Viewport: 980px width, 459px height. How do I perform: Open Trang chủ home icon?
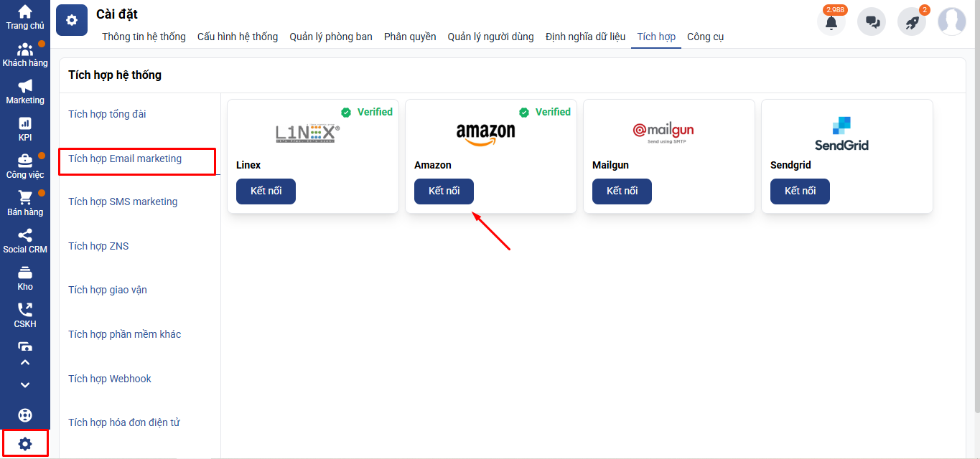pos(25,17)
